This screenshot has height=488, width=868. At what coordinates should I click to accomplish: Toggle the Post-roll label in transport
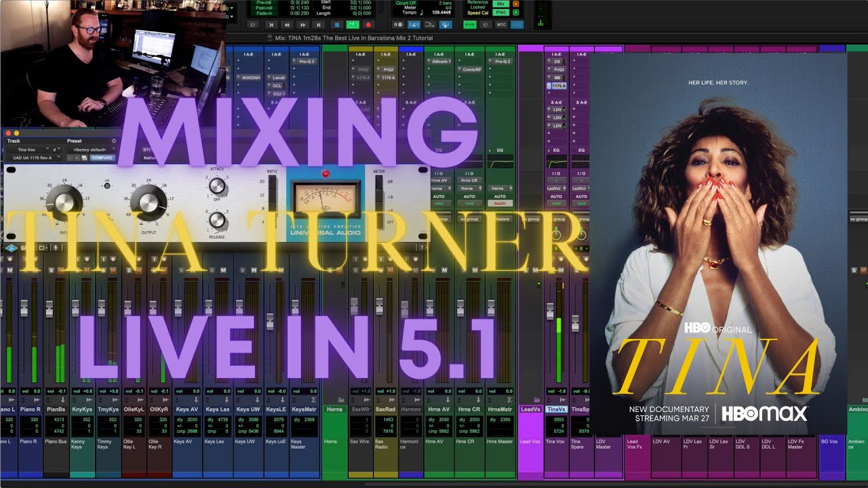tap(264, 8)
